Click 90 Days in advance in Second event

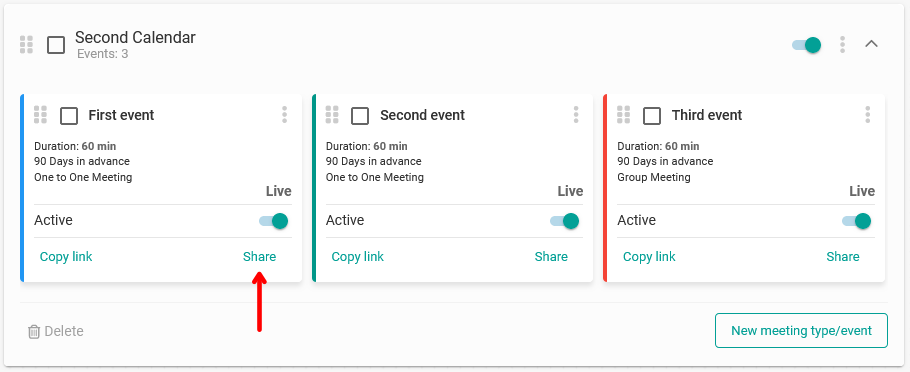tap(373, 161)
